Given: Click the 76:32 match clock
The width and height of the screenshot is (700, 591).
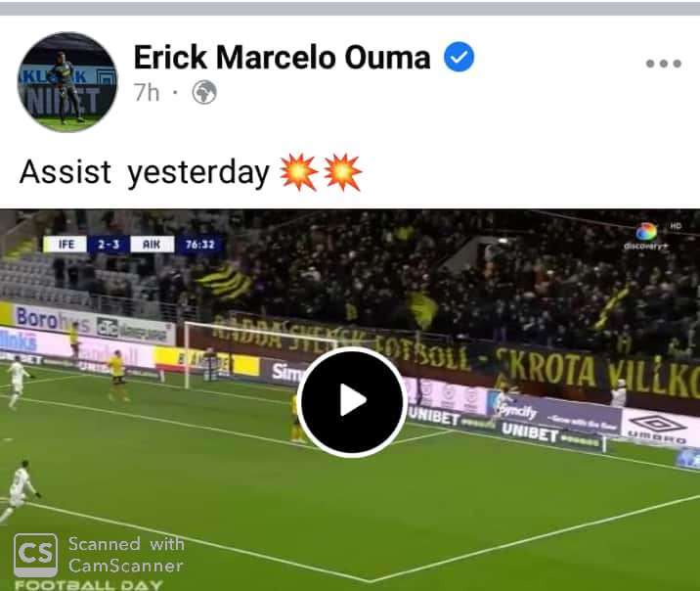Looking at the screenshot, I should pyautogui.click(x=200, y=245).
